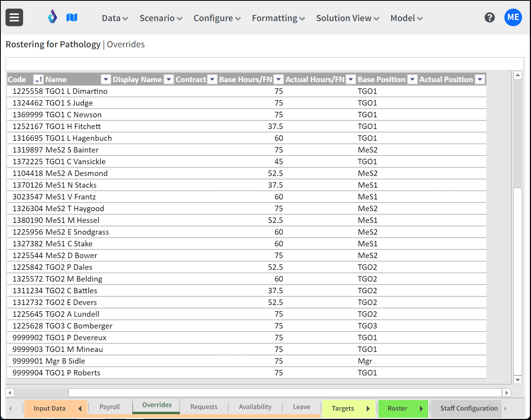
Task: Click the Code column sort icon
Action: 38,79
